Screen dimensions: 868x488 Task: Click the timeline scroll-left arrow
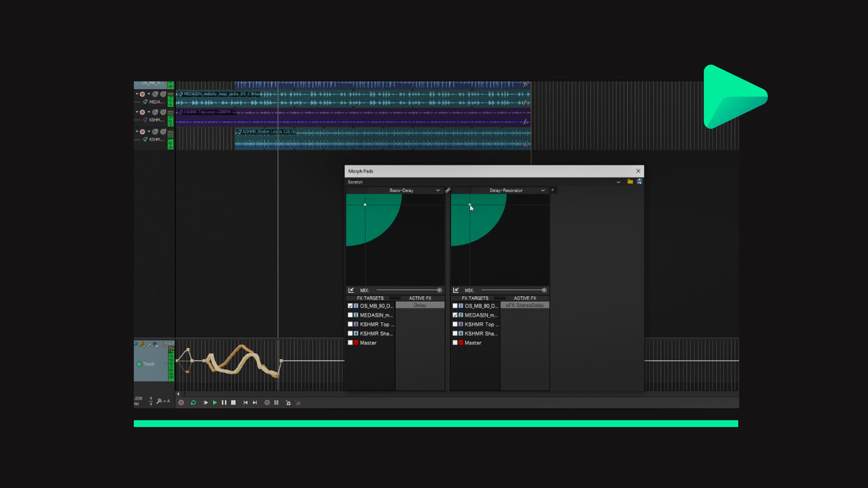click(178, 394)
